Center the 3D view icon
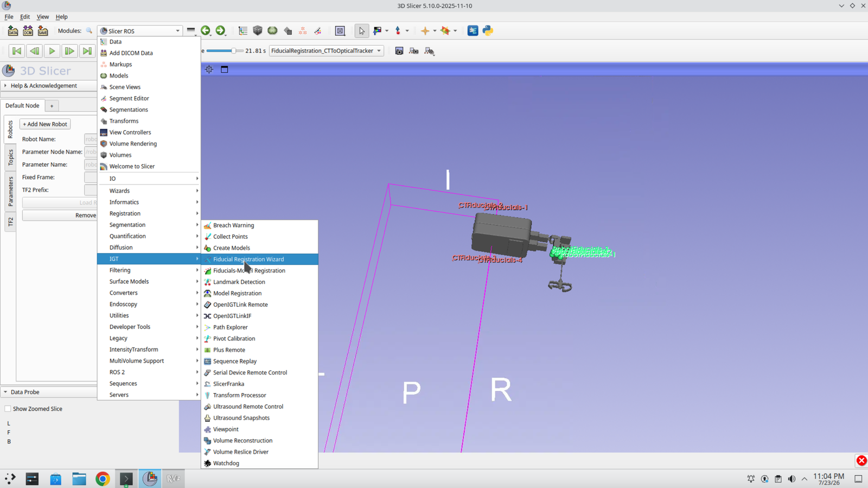The width and height of the screenshot is (868, 488). pos(209,69)
